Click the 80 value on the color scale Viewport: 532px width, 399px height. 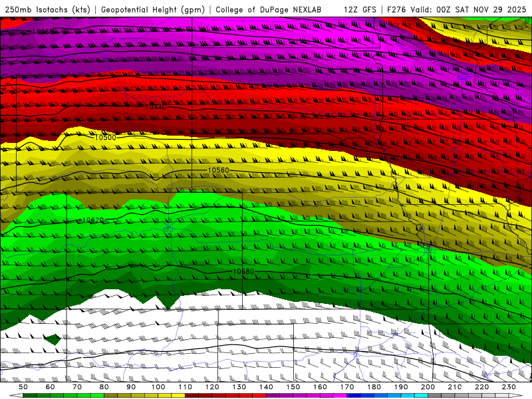104,387
